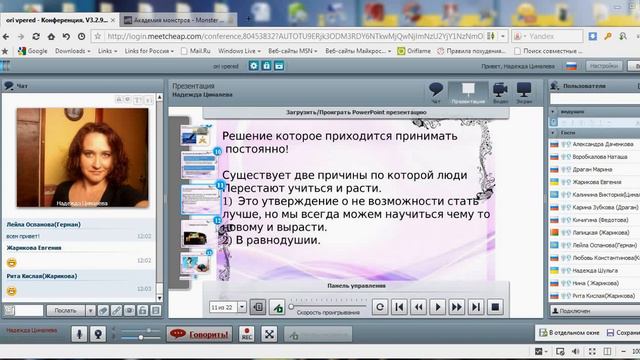This screenshot has height=360, width=640.
Task: Open the emoticon picker beside chat input
Action: click(x=9, y=311)
